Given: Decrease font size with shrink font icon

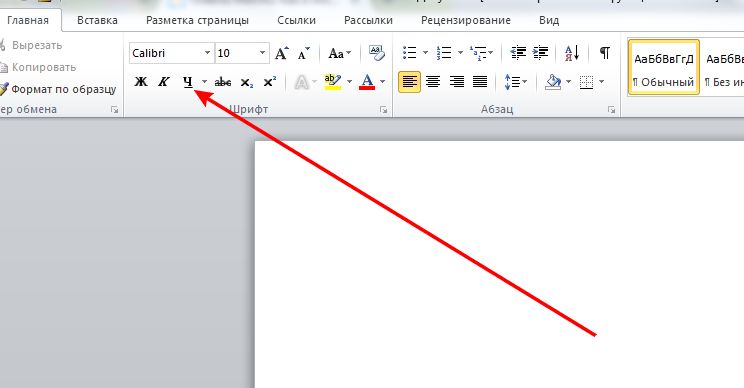Looking at the screenshot, I should pyautogui.click(x=304, y=53).
